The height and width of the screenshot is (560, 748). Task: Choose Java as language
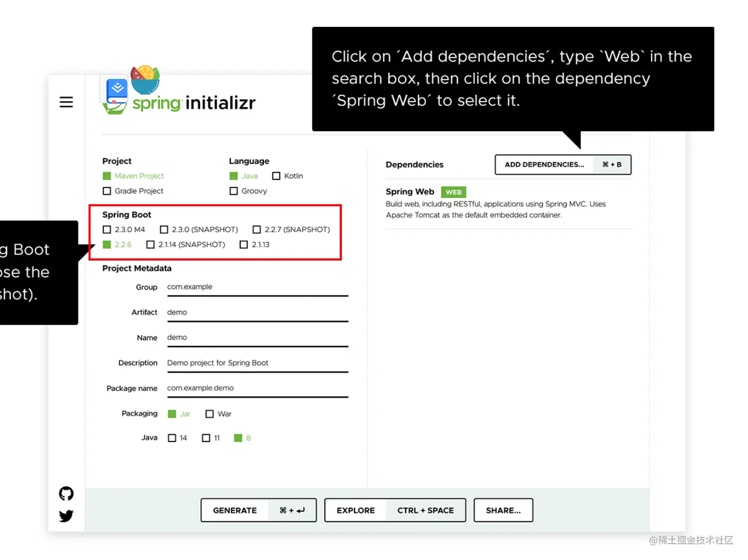[x=243, y=176]
